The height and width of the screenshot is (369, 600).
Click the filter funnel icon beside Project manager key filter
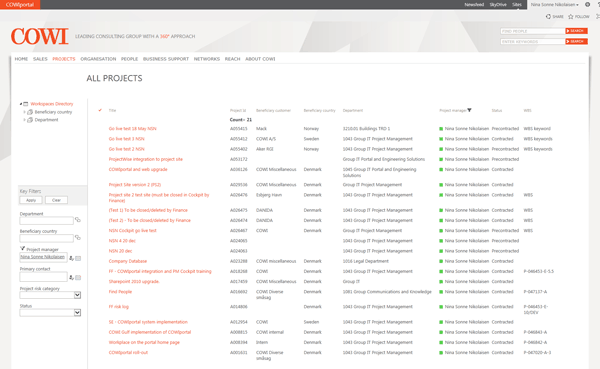pyautogui.click(x=22, y=248)
